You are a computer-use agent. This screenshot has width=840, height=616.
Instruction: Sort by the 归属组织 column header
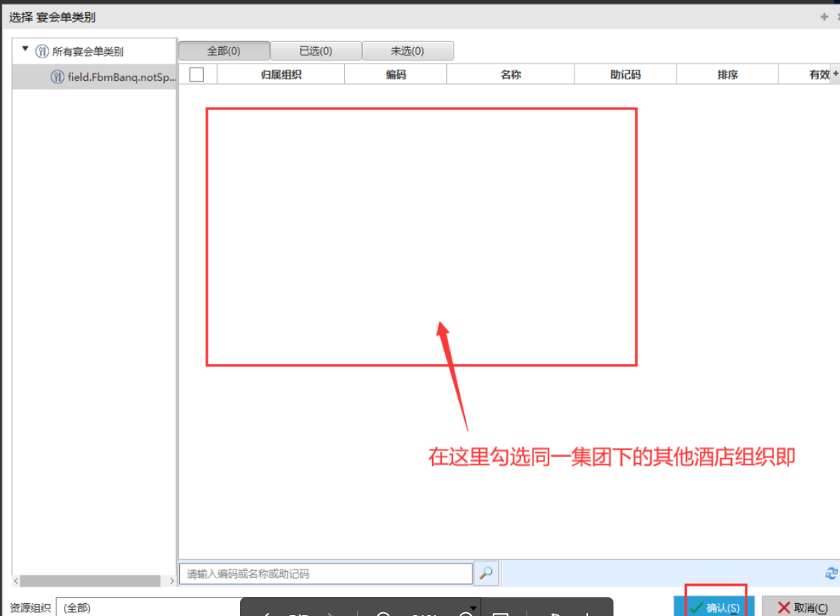click(281, 74)
